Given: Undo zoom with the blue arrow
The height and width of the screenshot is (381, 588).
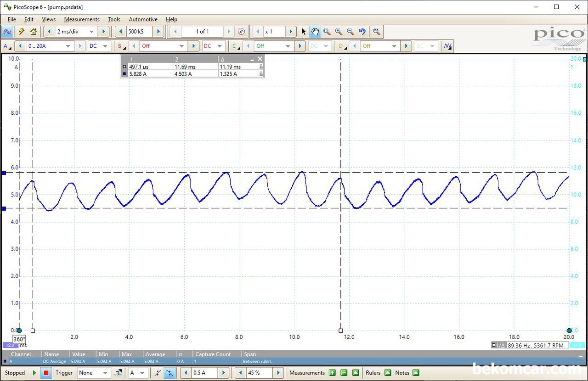Looking at the screenshot, I should click(362, 32).
